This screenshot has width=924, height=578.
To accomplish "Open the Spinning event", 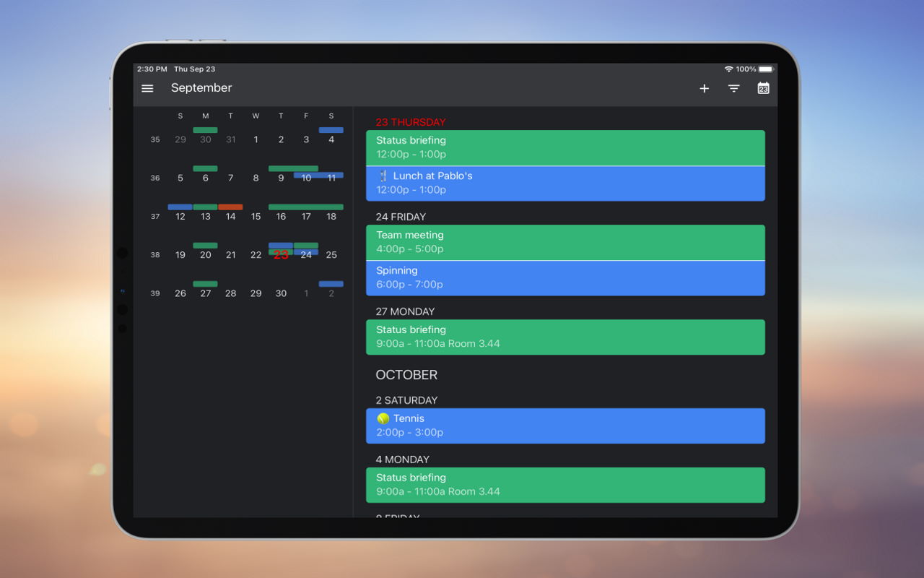I will [565, 277].
